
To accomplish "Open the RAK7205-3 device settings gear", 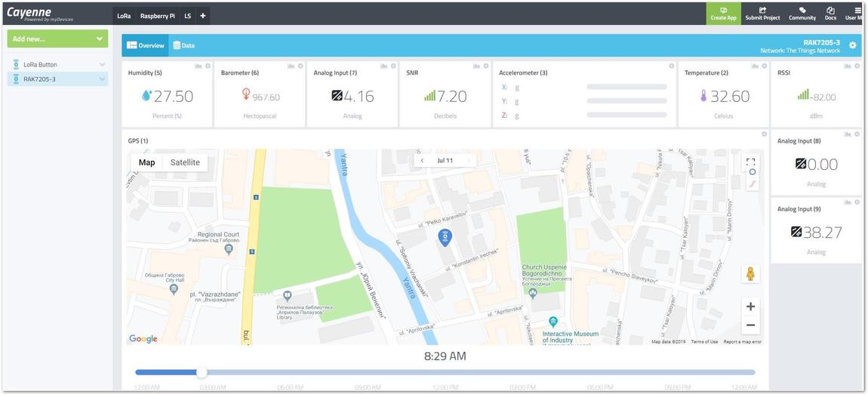I will coord(852,45).
